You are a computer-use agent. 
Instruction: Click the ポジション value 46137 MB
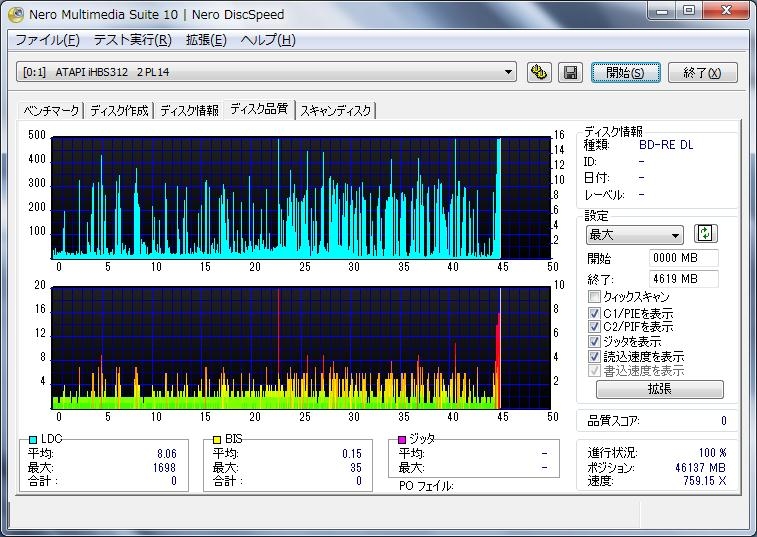point(700,467)
